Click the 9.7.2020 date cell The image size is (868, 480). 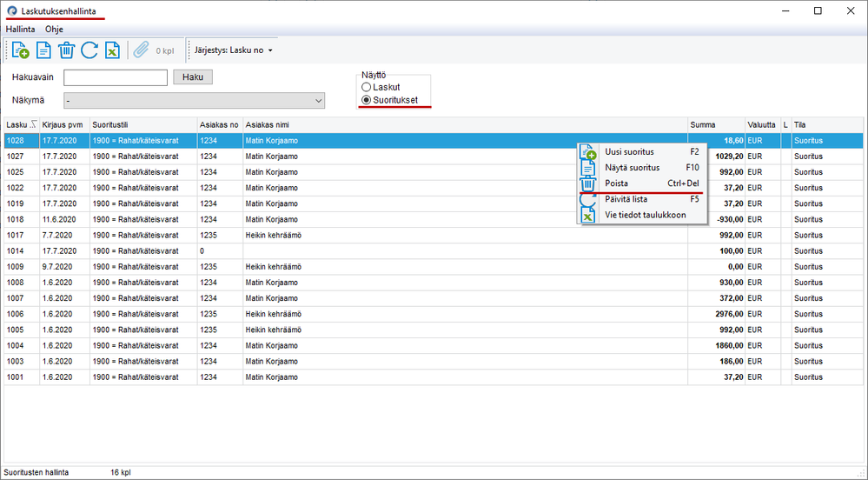65,267
